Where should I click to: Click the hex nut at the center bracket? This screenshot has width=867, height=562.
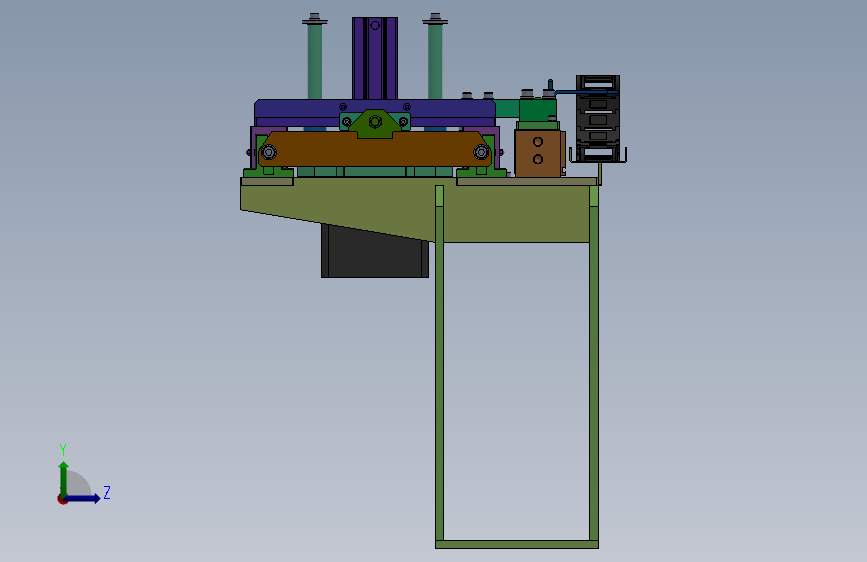(375, 121)
